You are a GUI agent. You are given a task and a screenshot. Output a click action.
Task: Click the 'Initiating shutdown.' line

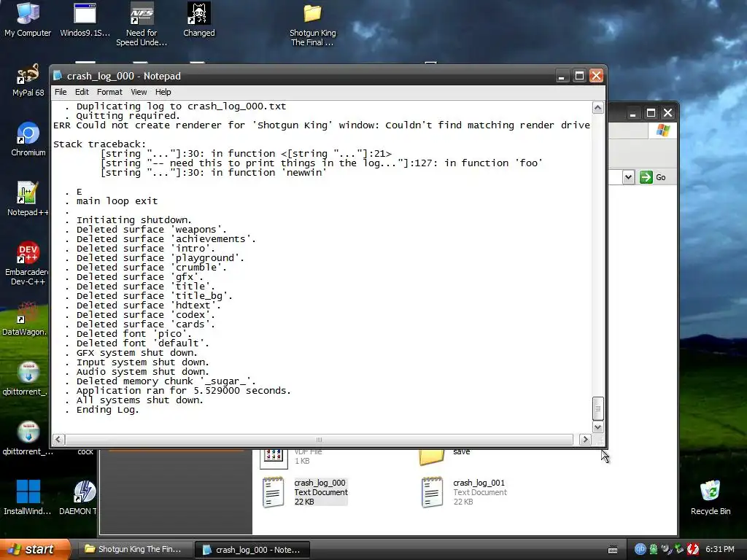[134, 220]
